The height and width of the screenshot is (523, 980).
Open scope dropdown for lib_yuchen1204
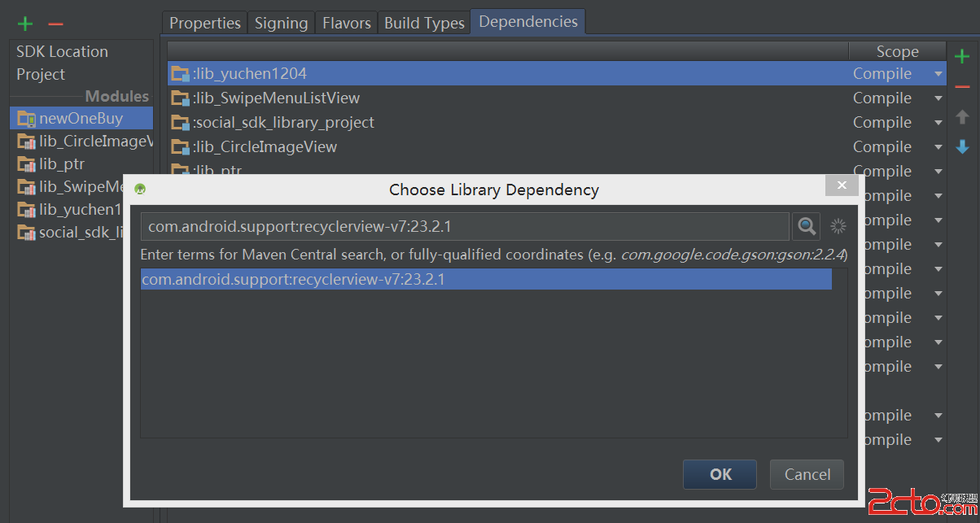pos(938,74)
